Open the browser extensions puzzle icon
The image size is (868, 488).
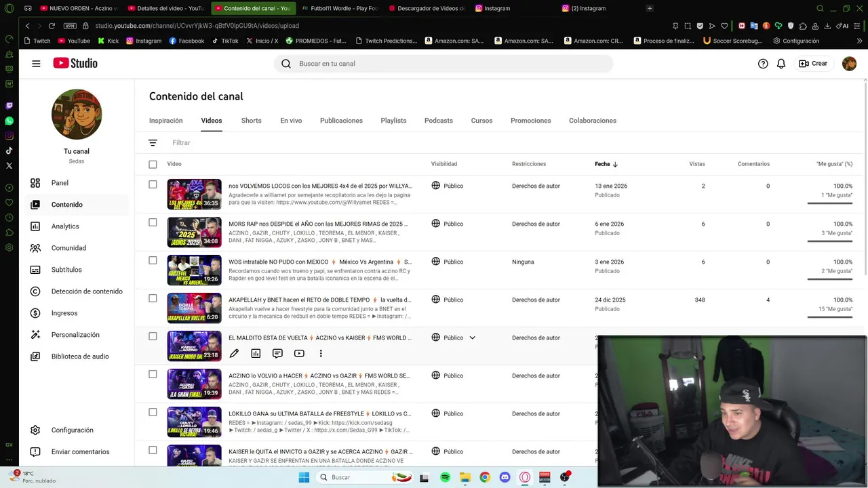(x=803, y=26)
